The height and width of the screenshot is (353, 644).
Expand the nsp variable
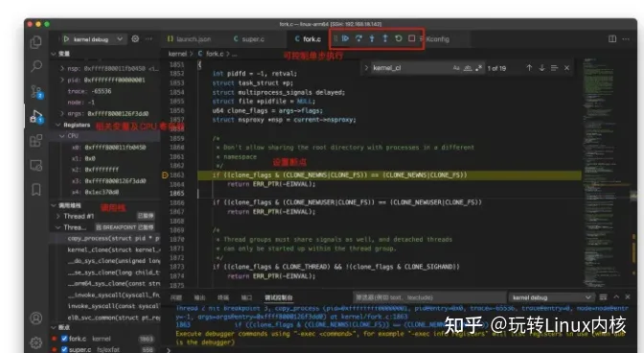coord(62,69)
